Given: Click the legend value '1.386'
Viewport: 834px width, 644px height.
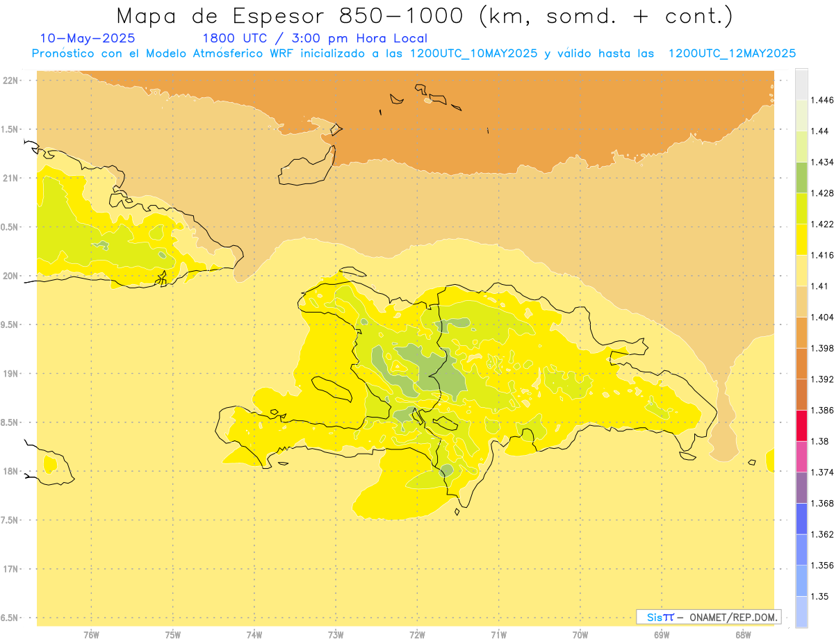Looking at the screenshot, I should (821, 410).
